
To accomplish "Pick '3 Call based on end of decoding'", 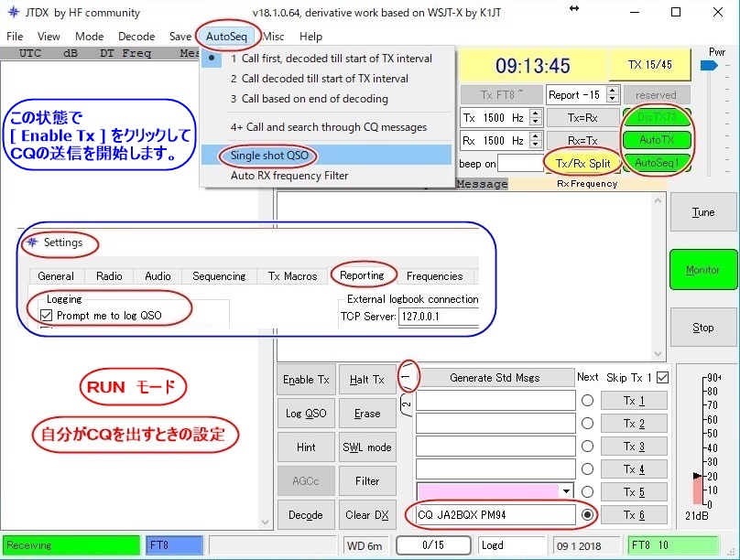I will [x=327, y=99].
